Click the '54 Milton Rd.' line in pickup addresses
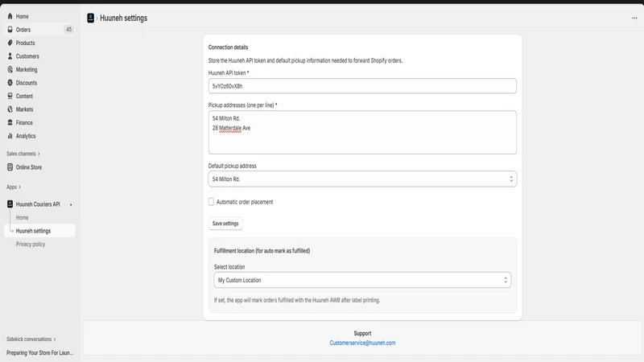644x362 pixels. [x=226, y=118]
